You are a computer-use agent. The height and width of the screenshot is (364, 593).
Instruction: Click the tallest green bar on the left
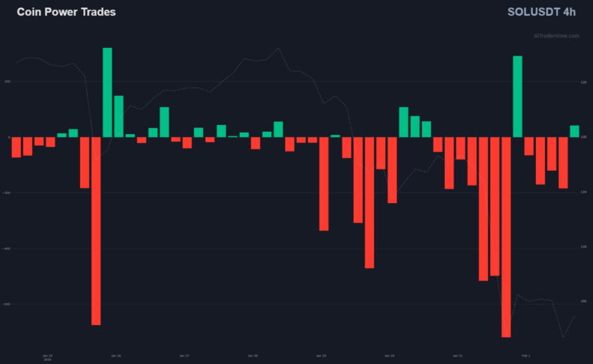pos(107,91)
